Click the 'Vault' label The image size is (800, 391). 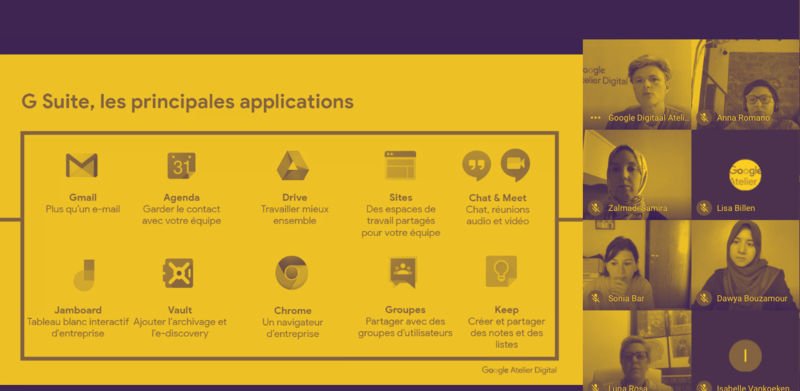tap(180, 310)
